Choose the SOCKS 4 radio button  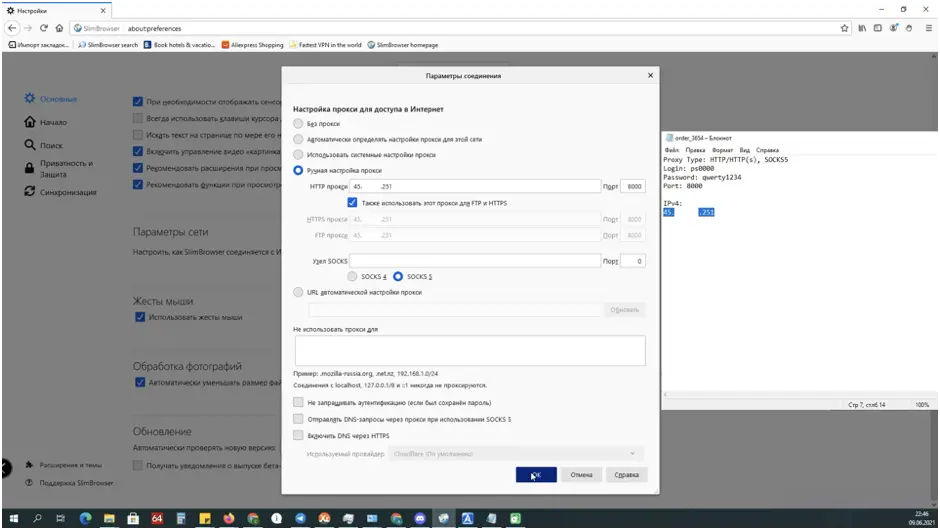[352, 276]
